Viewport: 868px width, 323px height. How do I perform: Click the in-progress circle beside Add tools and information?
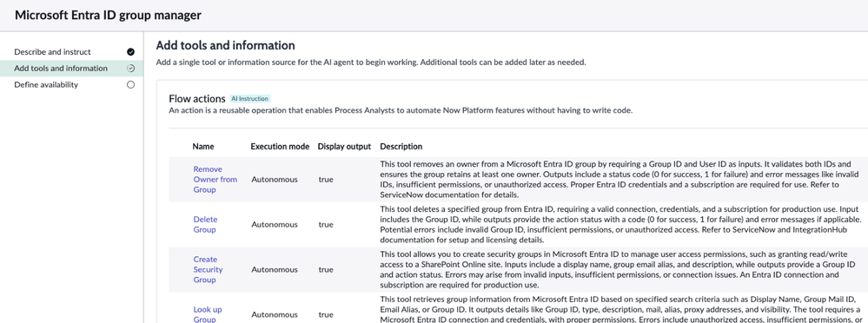tap(130, 69)
